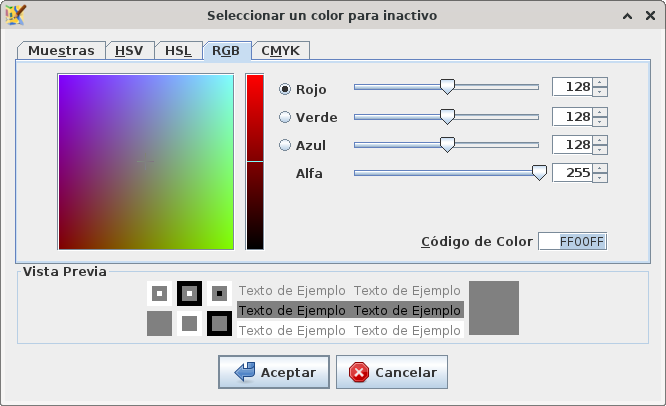The width and height of the screenshot is (666, 406).
Task: Open the HSV tab
Action: click(x=129, y=51)
